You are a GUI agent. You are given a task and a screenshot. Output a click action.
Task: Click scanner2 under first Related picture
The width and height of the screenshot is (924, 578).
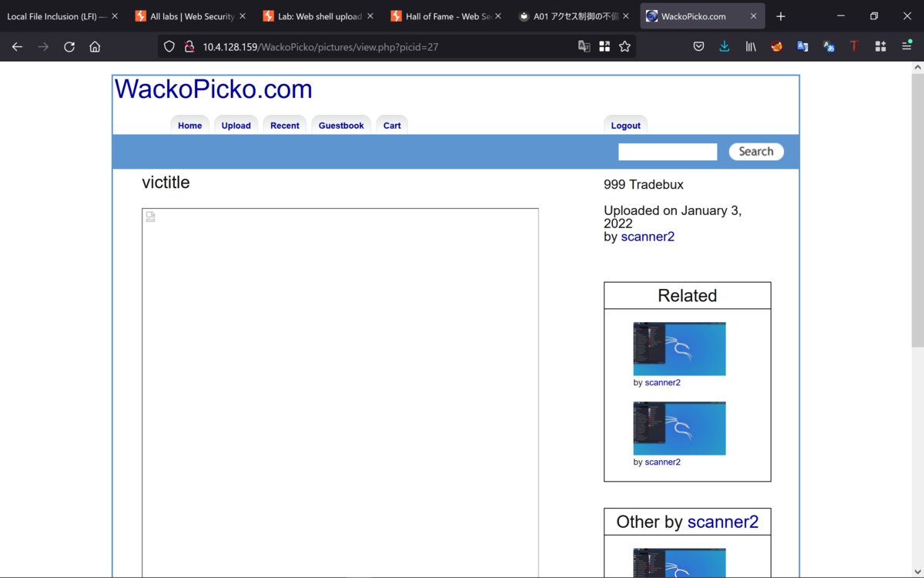662,382
